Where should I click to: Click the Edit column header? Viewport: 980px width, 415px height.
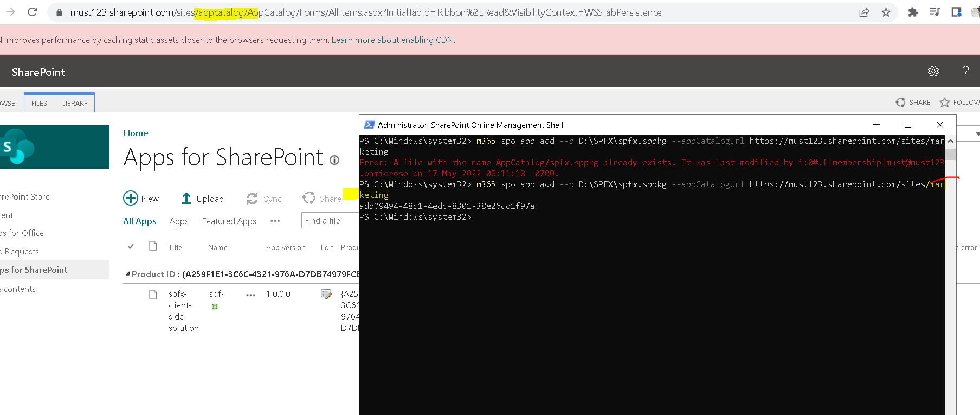click(327, 247)
